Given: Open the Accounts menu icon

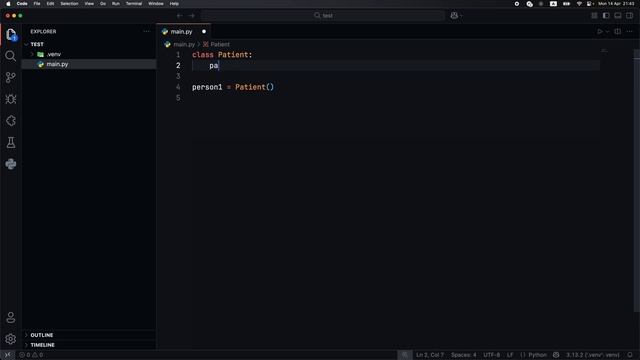Looking at the screenshot, I should [x=11, y=318].
